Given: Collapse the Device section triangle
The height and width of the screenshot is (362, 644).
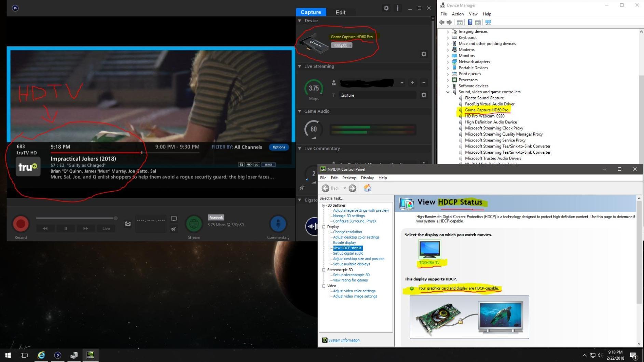Looking at the screenshot, I should click(x=300, y=21).
